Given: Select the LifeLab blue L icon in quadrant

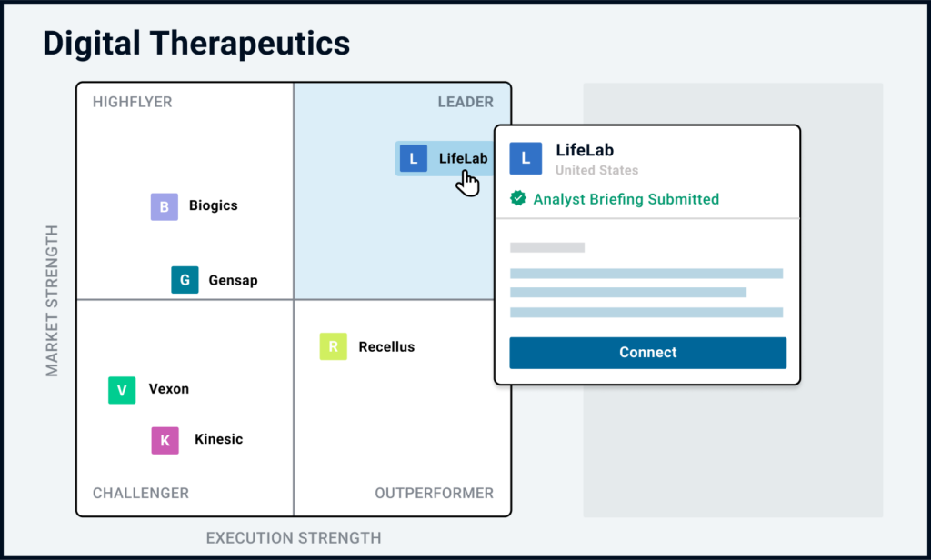Looking at the screenshot, I should 414,158.
